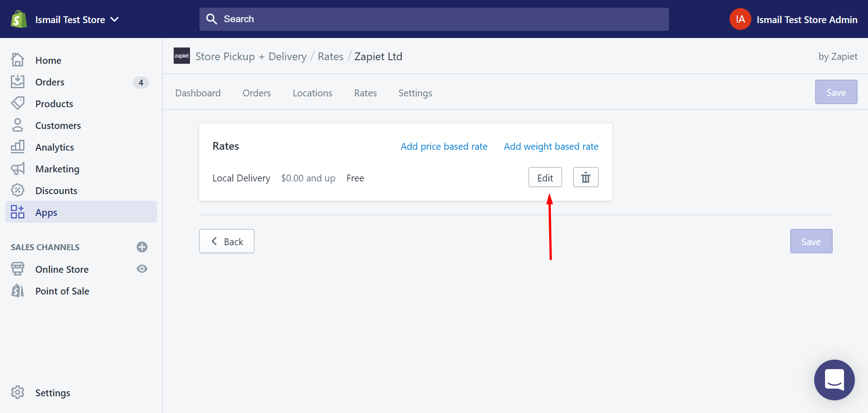Select Apps in sidebar

coord(81,212)
